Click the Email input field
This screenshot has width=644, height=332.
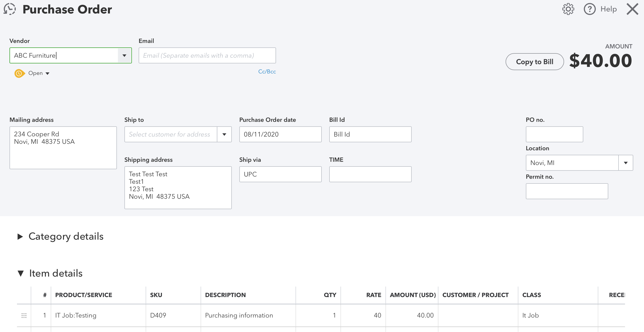(x=207, y=55)
